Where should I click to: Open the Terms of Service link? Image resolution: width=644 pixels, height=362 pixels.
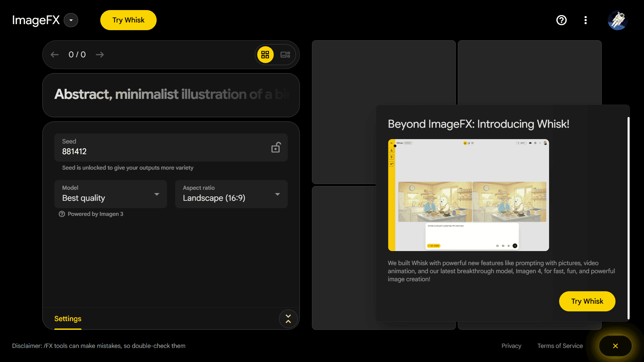(560, 346)
